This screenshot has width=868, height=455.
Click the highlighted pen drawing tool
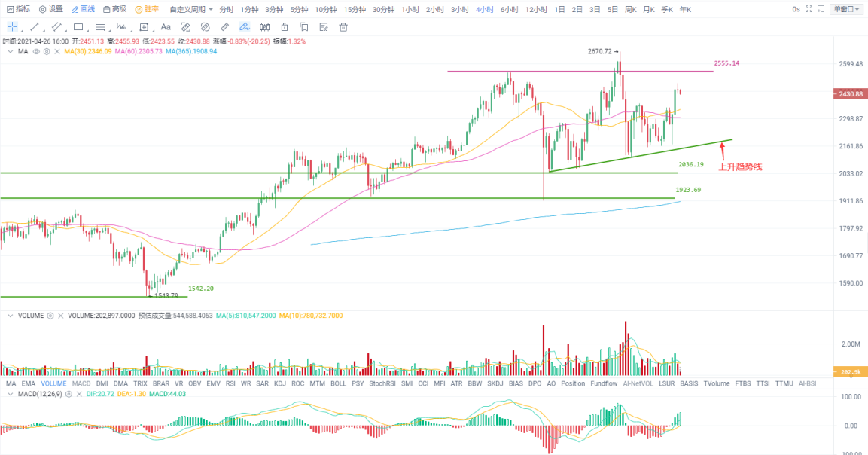pos(244,26)
